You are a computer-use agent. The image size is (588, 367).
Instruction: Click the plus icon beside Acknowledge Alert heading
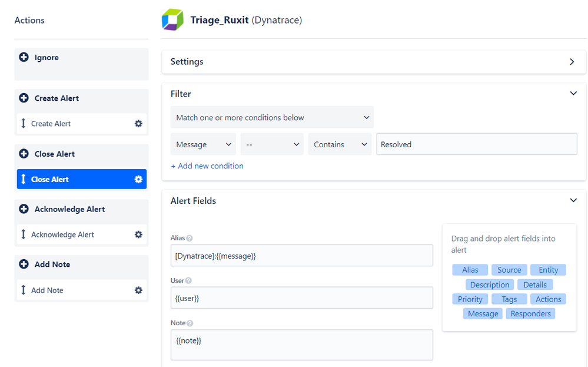pos(24,209)
